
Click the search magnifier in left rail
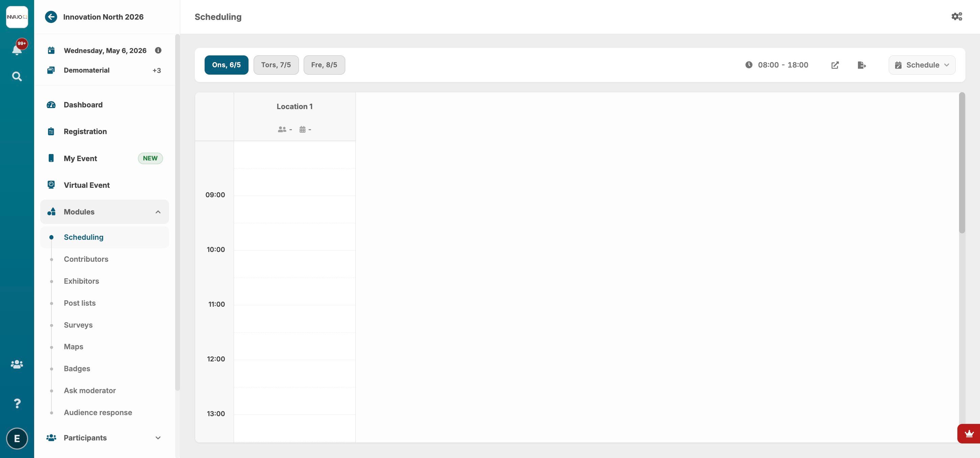17,76
